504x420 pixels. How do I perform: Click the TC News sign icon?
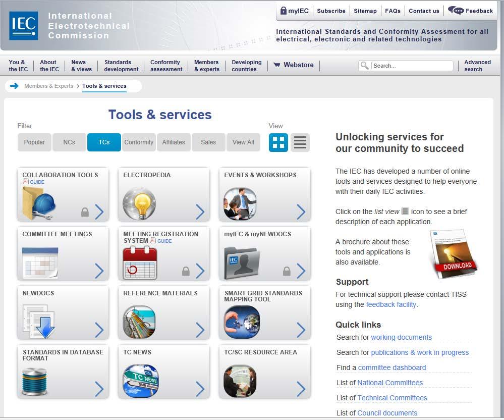(141, 381)
